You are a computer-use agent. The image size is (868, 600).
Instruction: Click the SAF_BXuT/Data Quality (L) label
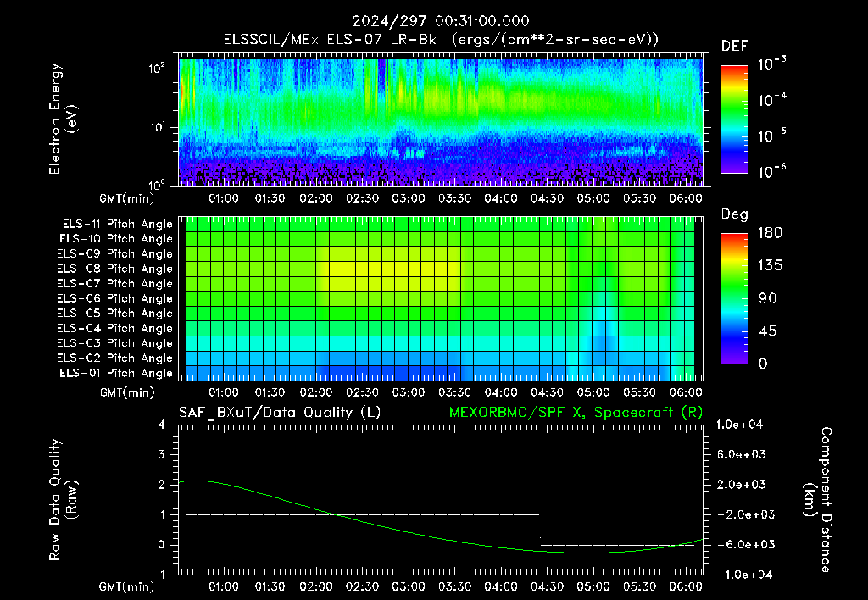280,413
